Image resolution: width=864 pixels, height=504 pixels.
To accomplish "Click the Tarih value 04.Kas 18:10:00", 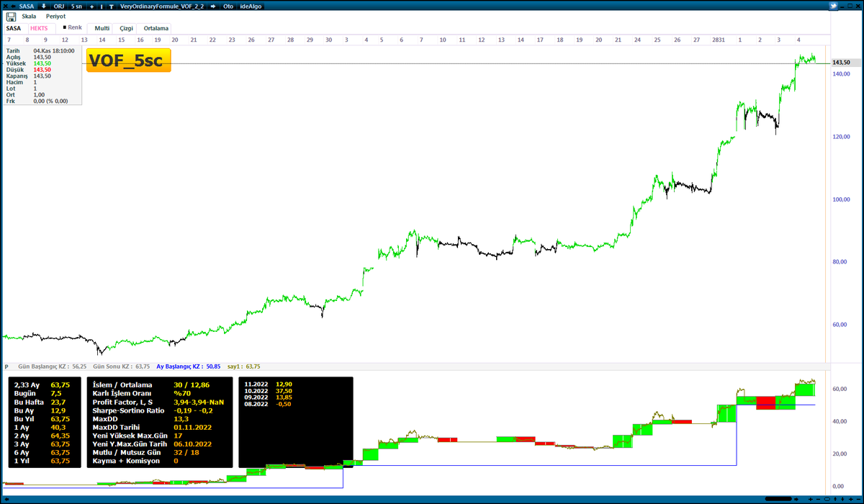I will tap(55, 50).
